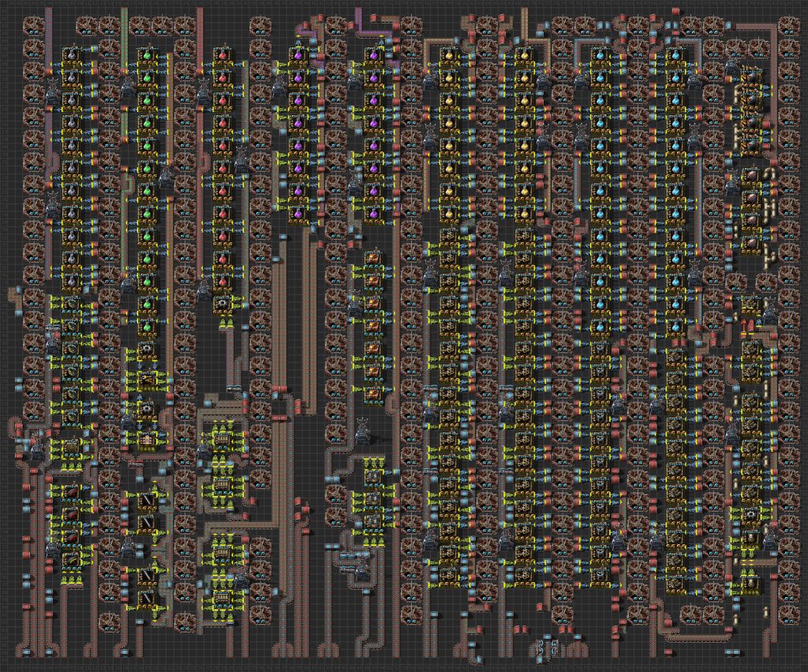
Task: Select the topmost gray military science pack assembler
Action: pos(72,55)
